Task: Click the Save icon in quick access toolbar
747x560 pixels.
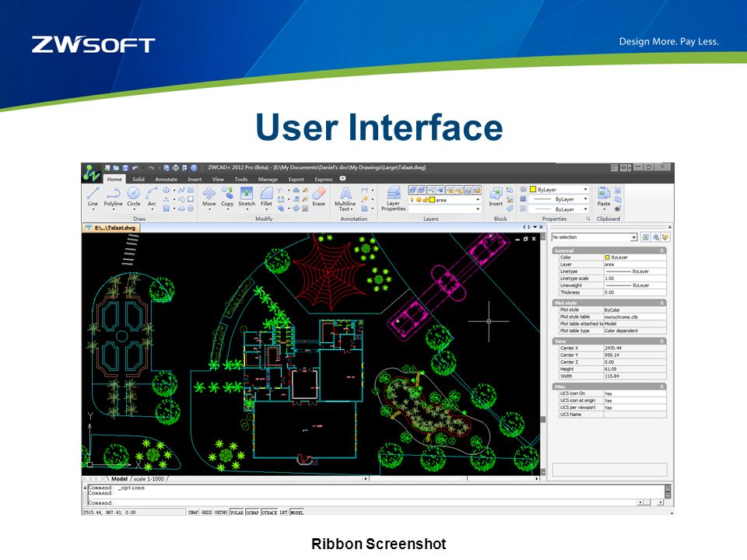Action: click(126, 168)
